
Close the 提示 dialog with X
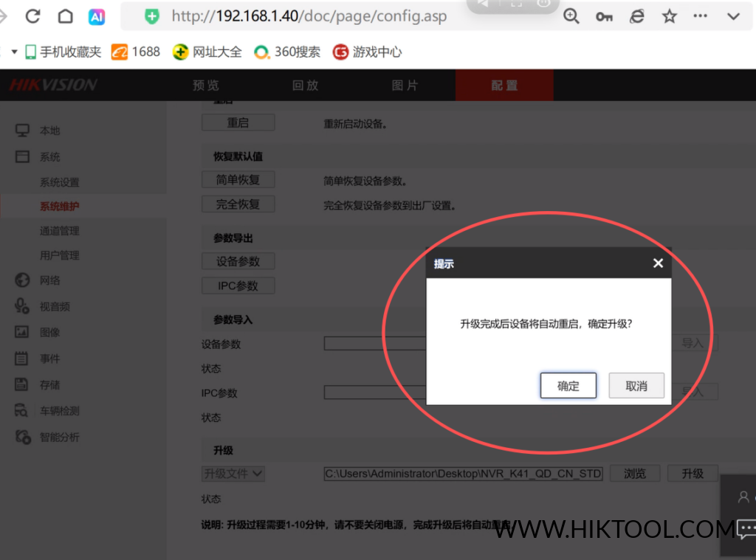658,263
